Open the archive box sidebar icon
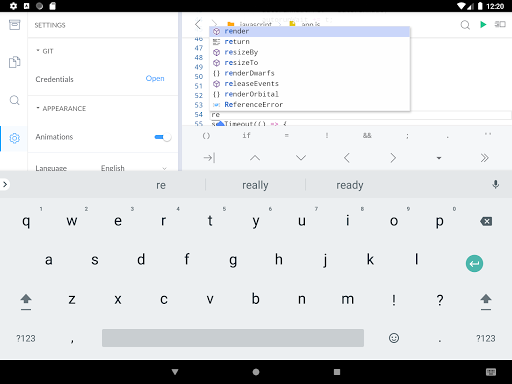This screenshot has height=384, width=512. coord(14,25)
